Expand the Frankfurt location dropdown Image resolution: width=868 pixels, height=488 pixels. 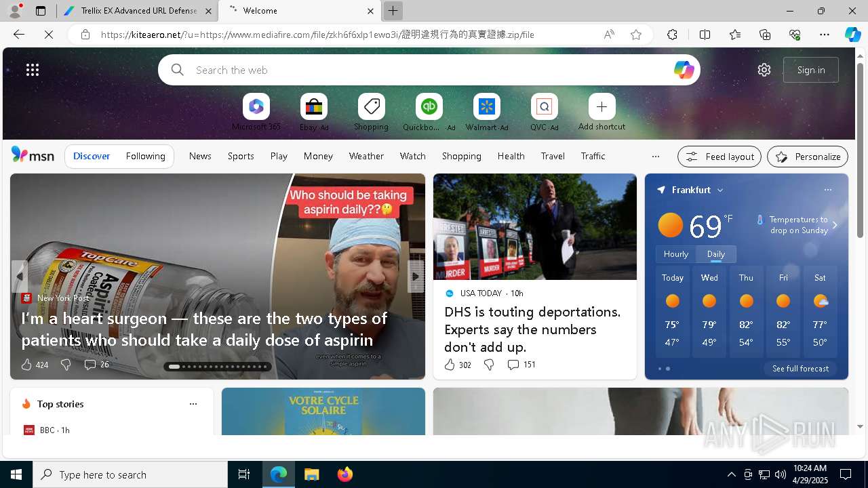[x=720, y=190]
